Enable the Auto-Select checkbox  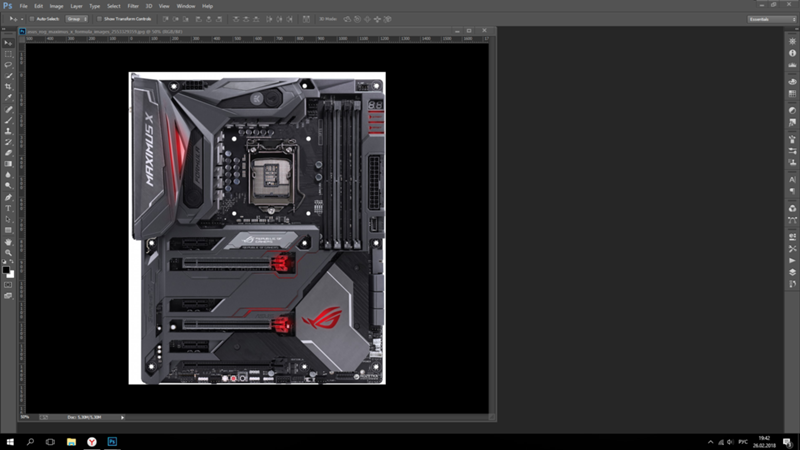pyautogui.click(x=32, y=19)
